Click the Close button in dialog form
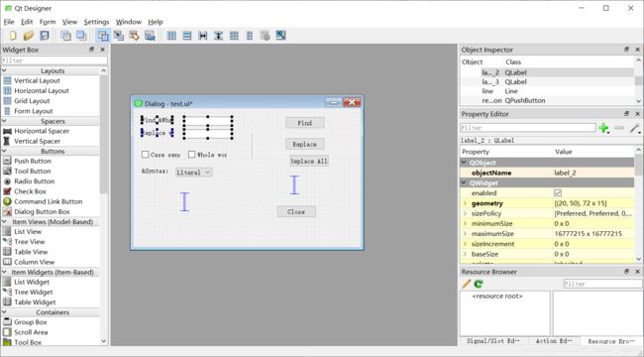 tap(296, 212)
